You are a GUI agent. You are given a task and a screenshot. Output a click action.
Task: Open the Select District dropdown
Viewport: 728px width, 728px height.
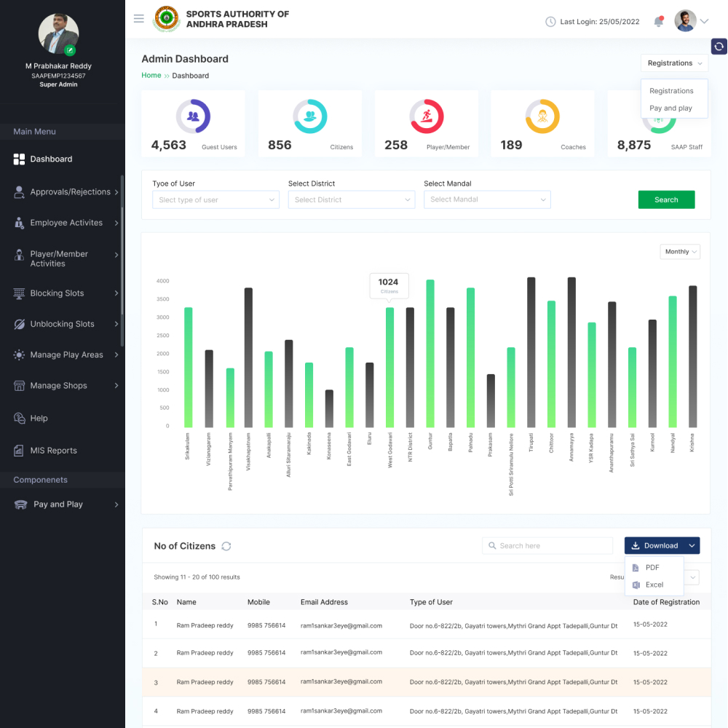[x=352, y=199]
